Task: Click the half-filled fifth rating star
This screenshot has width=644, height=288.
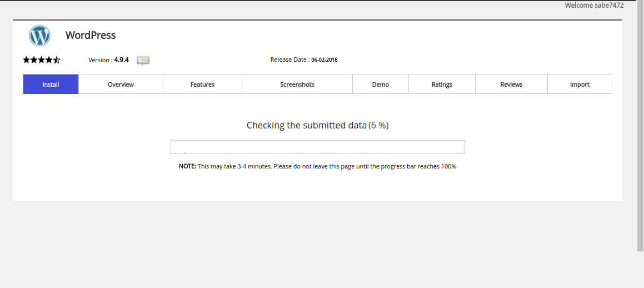Action: pos(57,60)
